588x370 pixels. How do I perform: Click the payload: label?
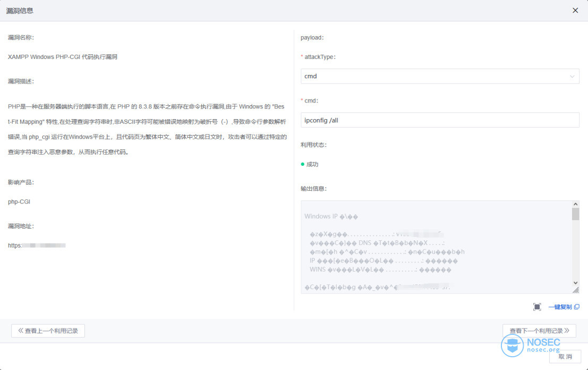pos(312,38)
